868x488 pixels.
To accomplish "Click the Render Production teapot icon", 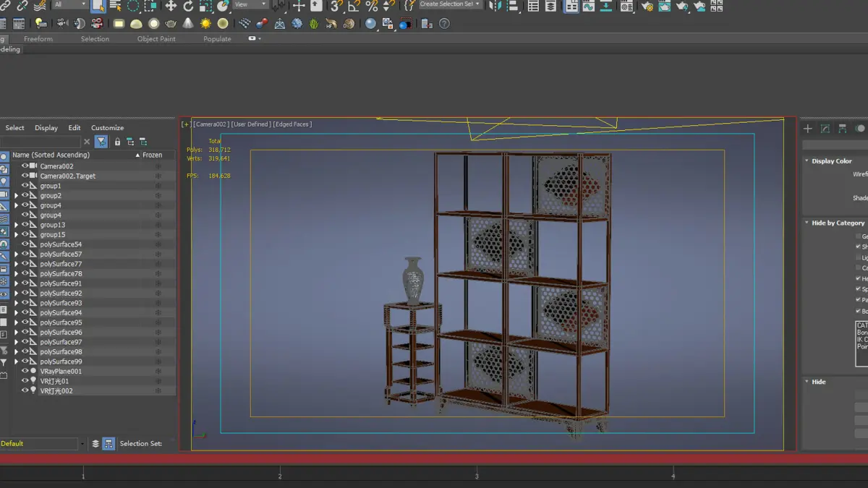I will click(681, 6).
